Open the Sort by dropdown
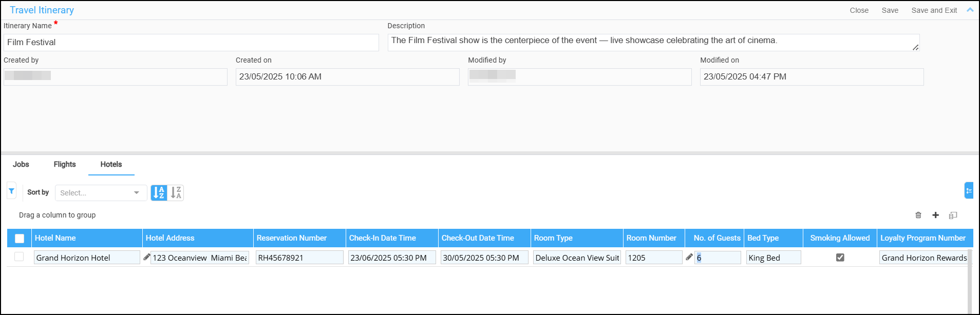 101,193
